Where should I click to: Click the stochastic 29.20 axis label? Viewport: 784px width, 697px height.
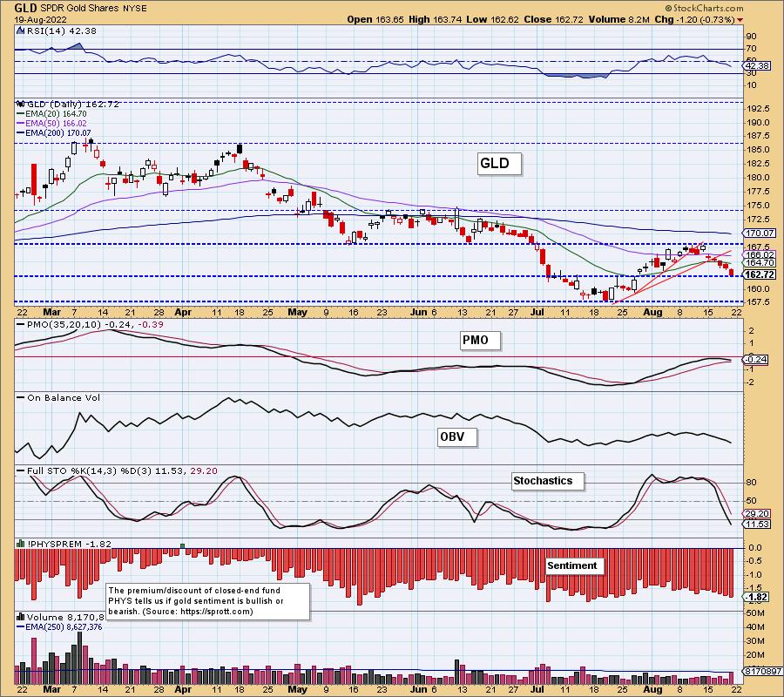click(x=757, y=513)
